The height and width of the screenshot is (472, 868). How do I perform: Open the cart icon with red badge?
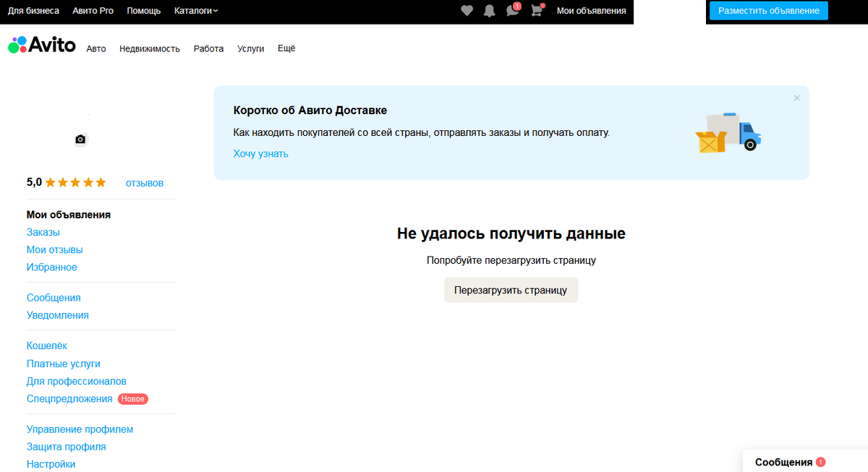535,10
